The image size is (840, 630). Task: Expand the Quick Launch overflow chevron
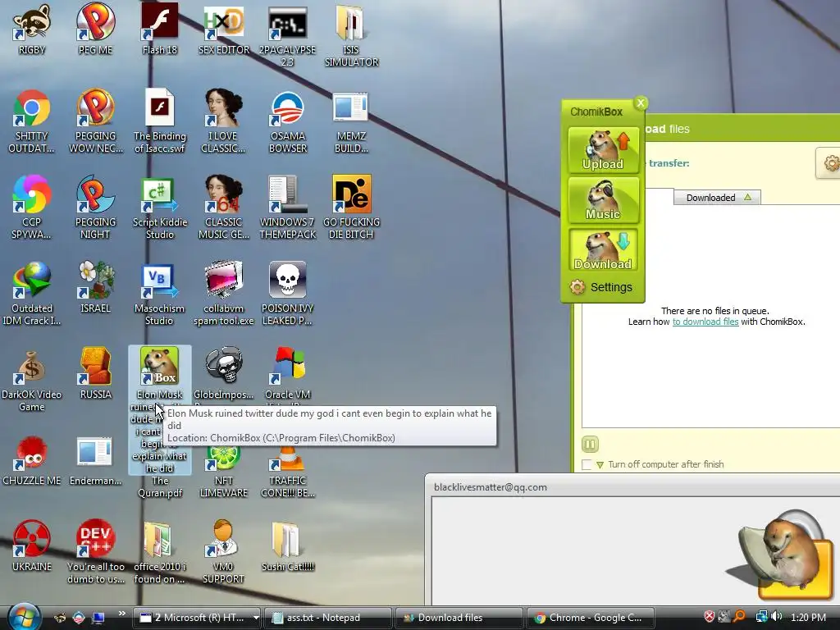pos(121,614)
